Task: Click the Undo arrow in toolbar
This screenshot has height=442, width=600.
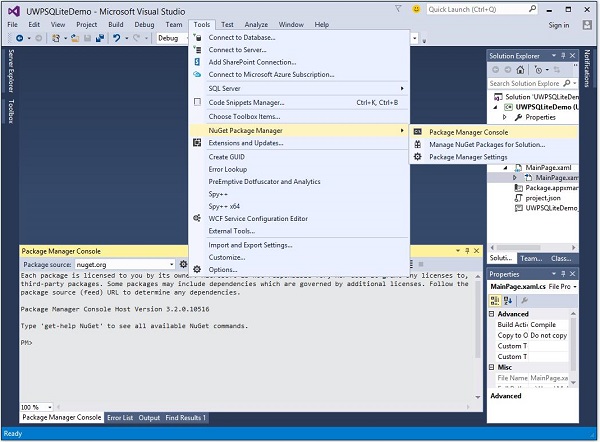Action: (117, 38)
